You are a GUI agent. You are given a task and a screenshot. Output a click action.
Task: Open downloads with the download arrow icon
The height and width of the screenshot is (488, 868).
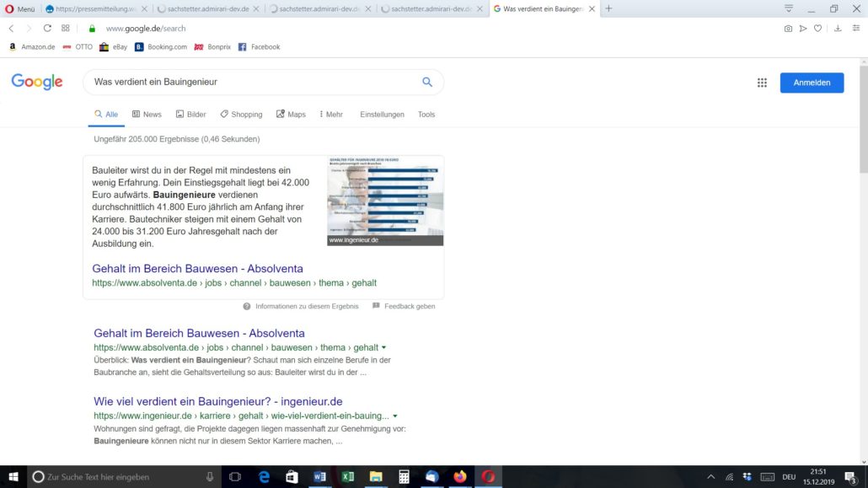pyautogui.click(x=838, y=29)
